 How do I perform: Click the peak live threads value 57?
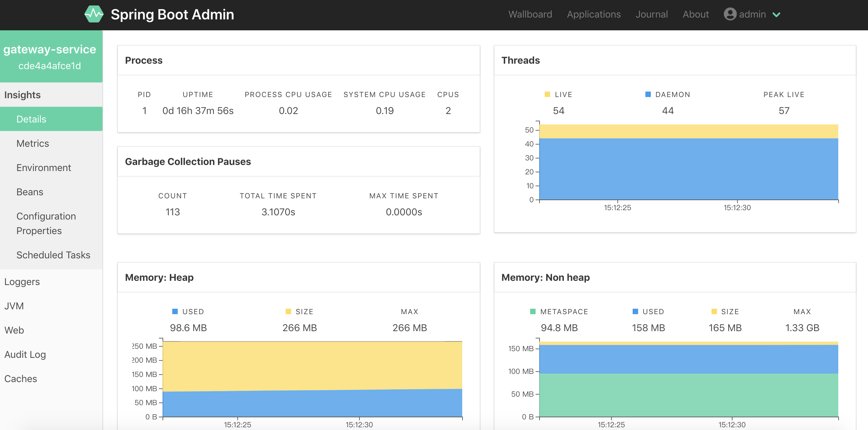[784, 111]
